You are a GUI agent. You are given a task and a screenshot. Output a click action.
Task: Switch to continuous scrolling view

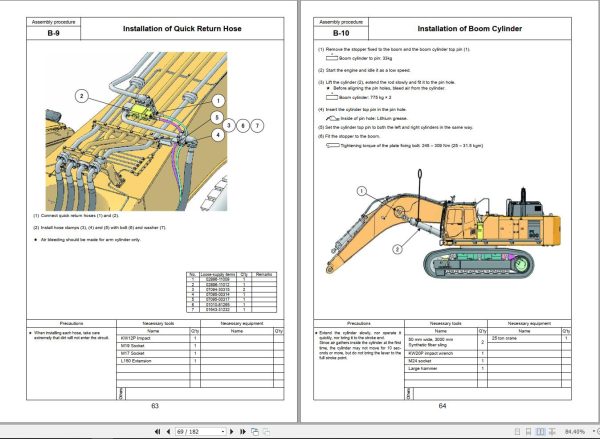[x=528, y=431]
